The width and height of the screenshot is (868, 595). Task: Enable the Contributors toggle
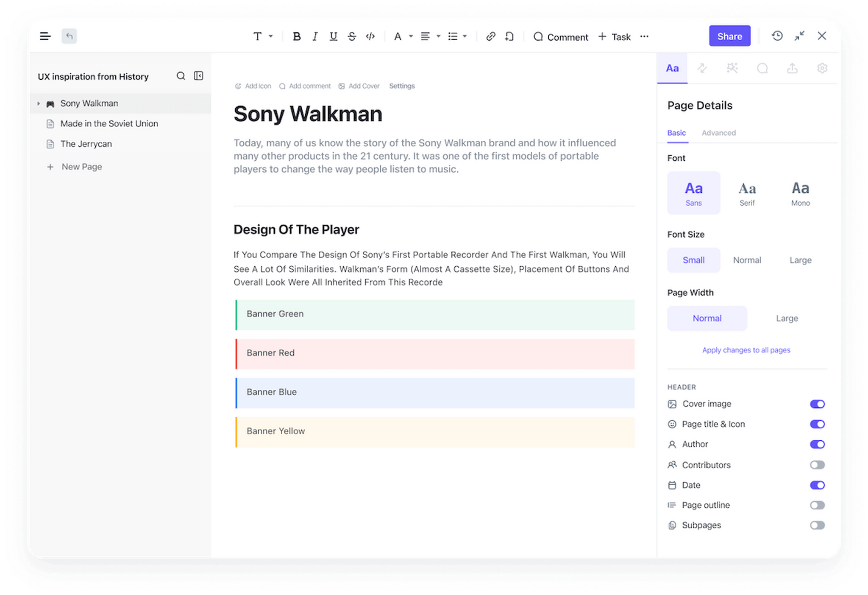[818, 465]
